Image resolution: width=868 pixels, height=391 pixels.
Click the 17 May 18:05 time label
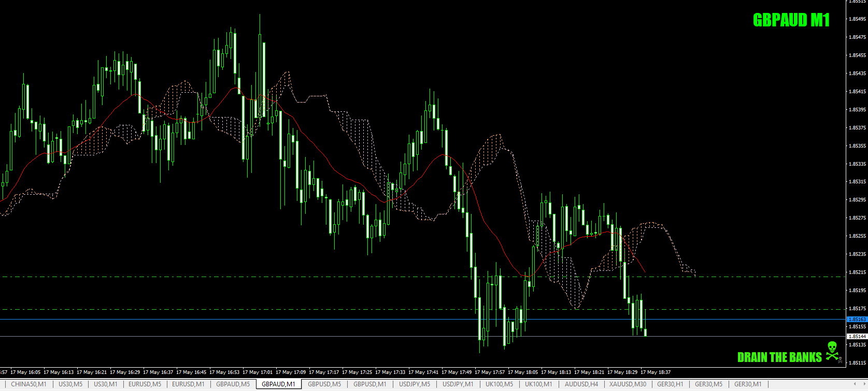point(523,372)
